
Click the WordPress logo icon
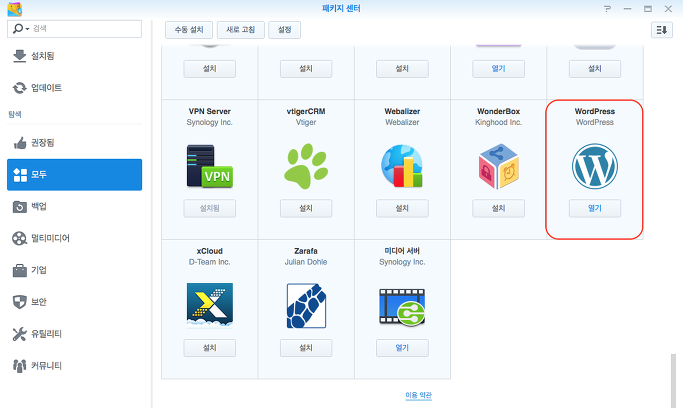point(595,166)
